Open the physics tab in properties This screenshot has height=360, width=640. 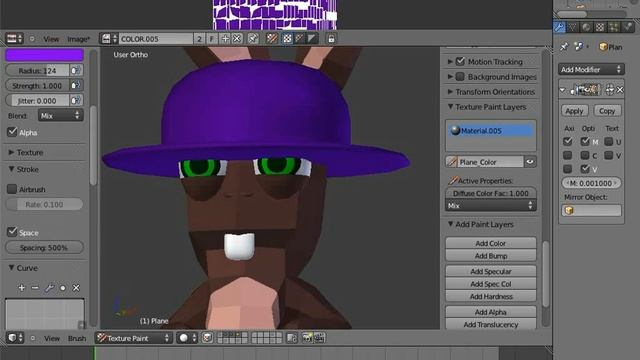628,27
